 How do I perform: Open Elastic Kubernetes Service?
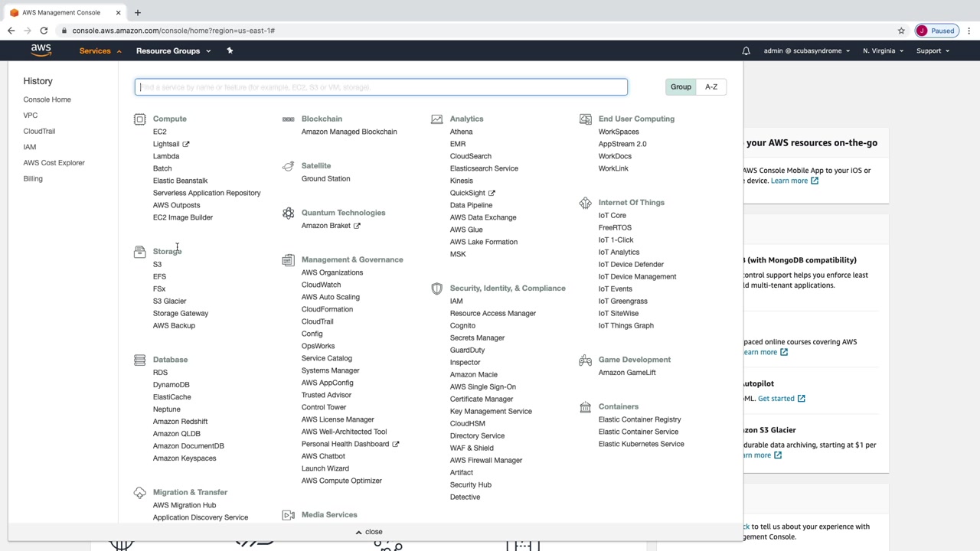[641, 444]
